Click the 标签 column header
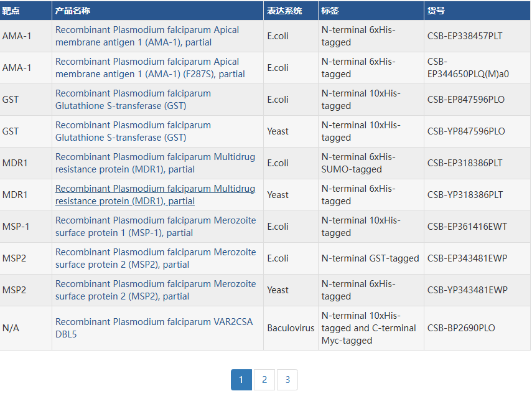532x396 pixels. (330, 11)
